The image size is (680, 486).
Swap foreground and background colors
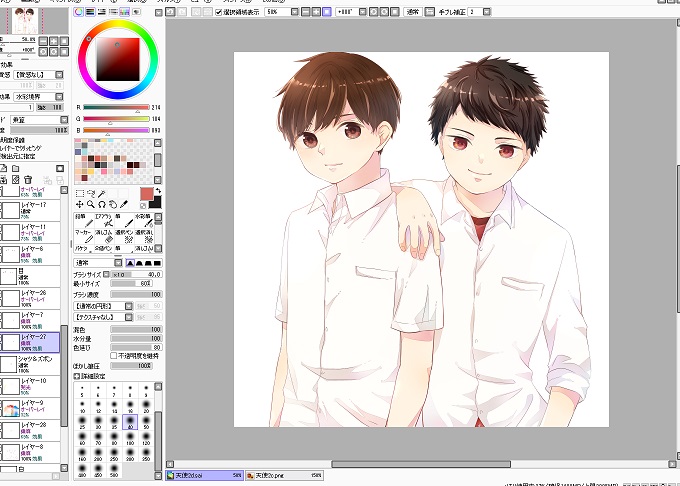158,190
